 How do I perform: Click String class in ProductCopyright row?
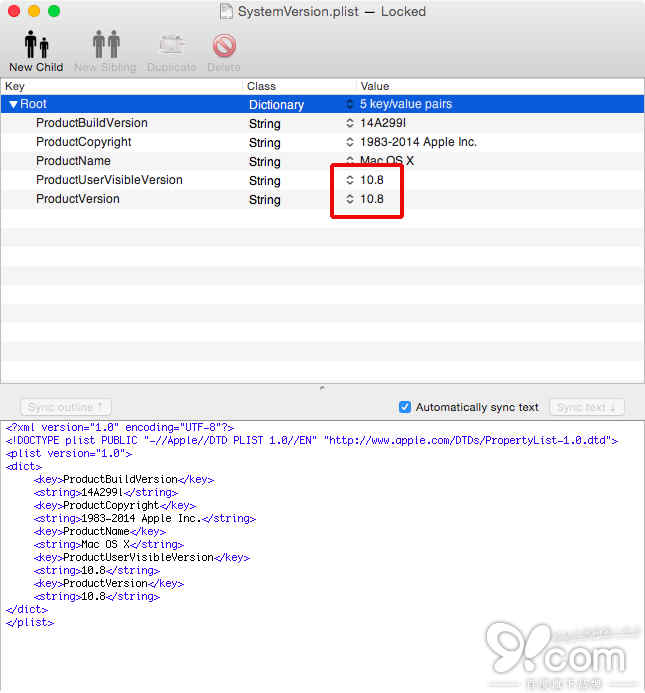pos(264,143)
